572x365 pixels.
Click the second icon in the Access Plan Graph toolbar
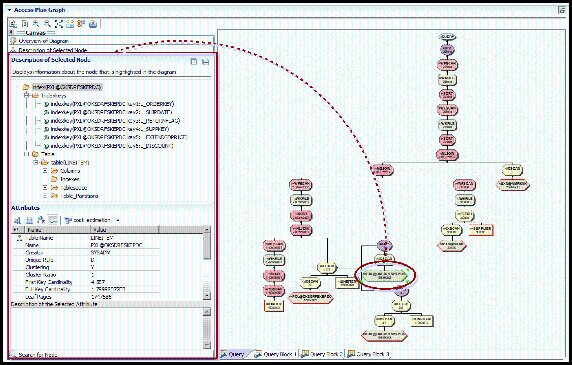[x=25, y=24]
